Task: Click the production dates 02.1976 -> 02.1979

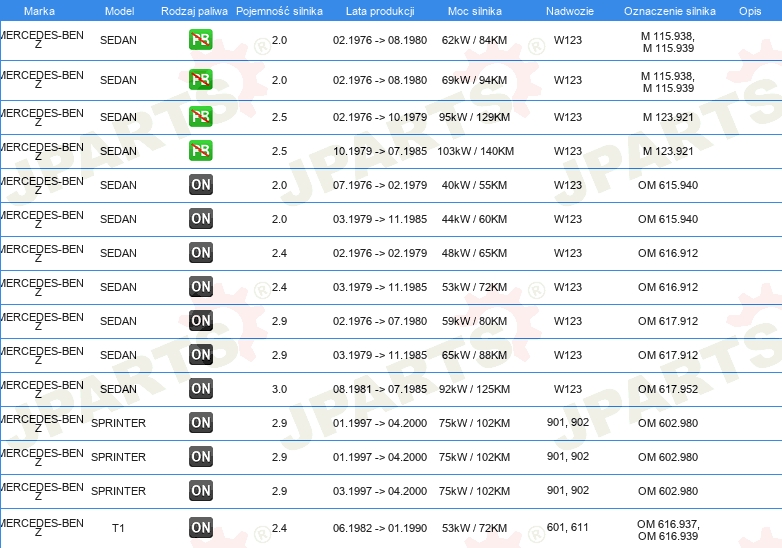Action: (x=380, y=253)
